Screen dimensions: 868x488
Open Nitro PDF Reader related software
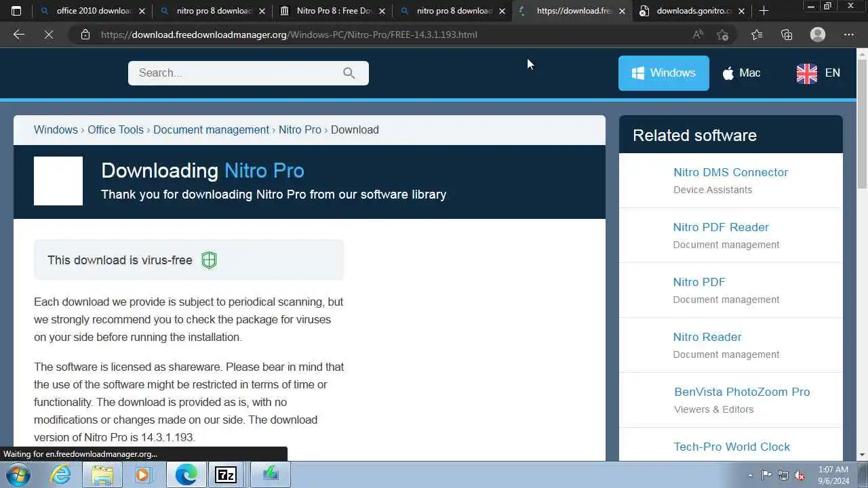tap(721, 227)
